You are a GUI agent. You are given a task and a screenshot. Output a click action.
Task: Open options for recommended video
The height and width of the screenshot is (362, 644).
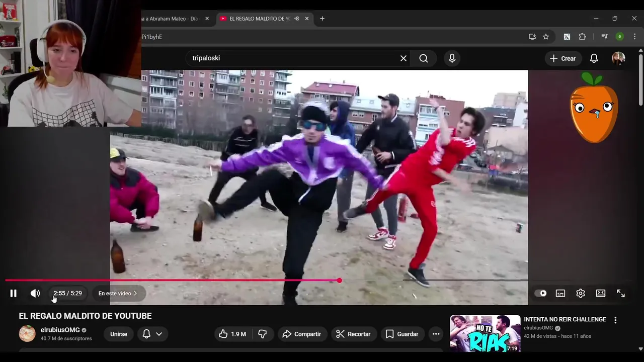pos(615,320)
